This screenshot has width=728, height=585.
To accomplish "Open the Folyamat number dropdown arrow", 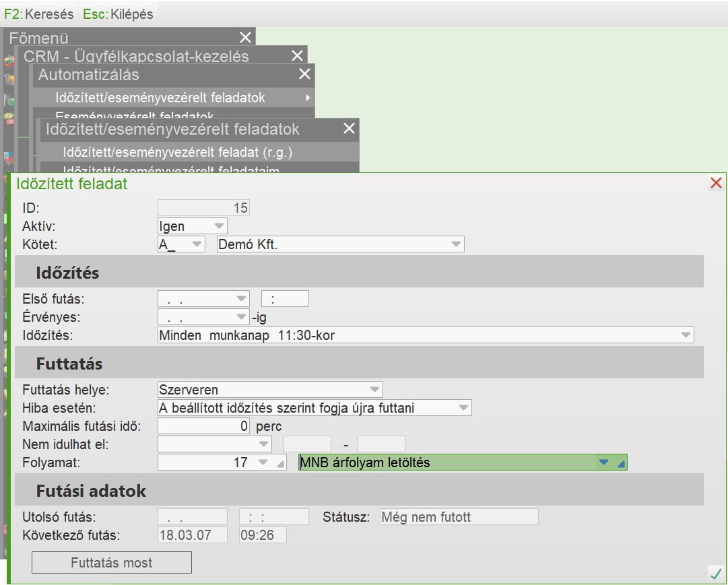I will pyautogui.click(x=263, y=462).
